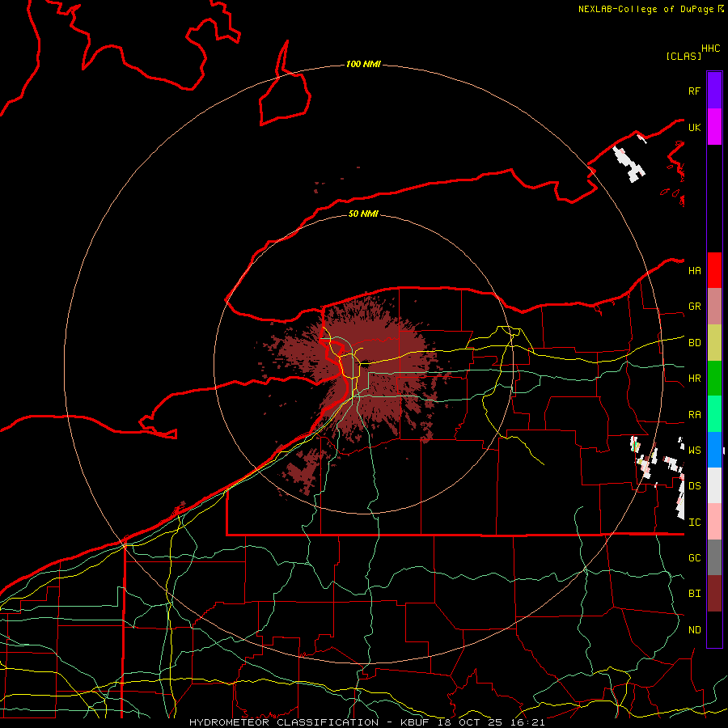Click the RF legend label
The height and width of the screenshot is (728, 728).
coord(694,91)
